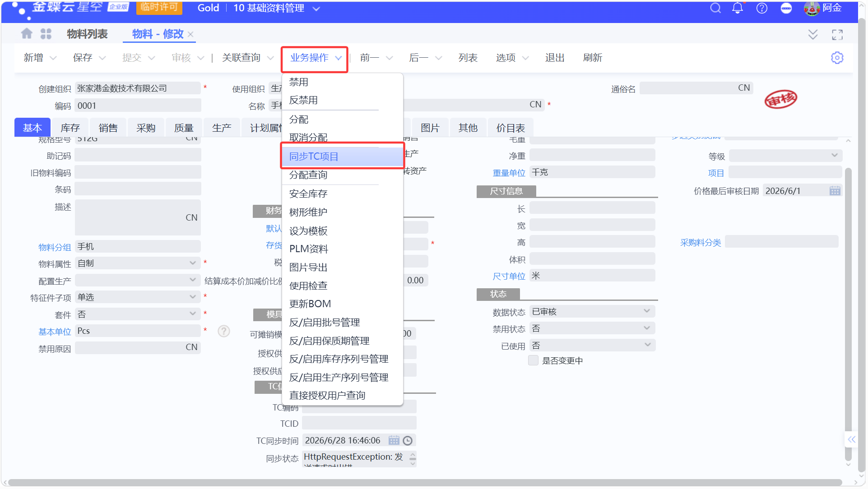
Task: Open the apps grid icon
Action: (x=46, y=33)
